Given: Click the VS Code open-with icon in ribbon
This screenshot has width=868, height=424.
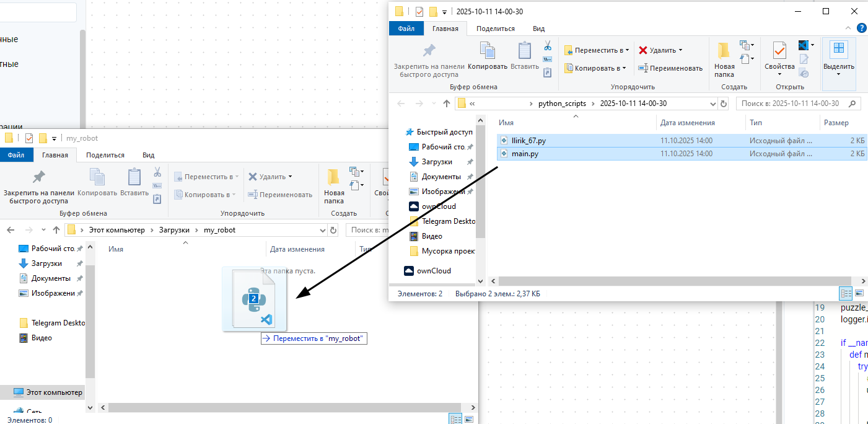Looking at the screenshot, I should tap(804, 45).
